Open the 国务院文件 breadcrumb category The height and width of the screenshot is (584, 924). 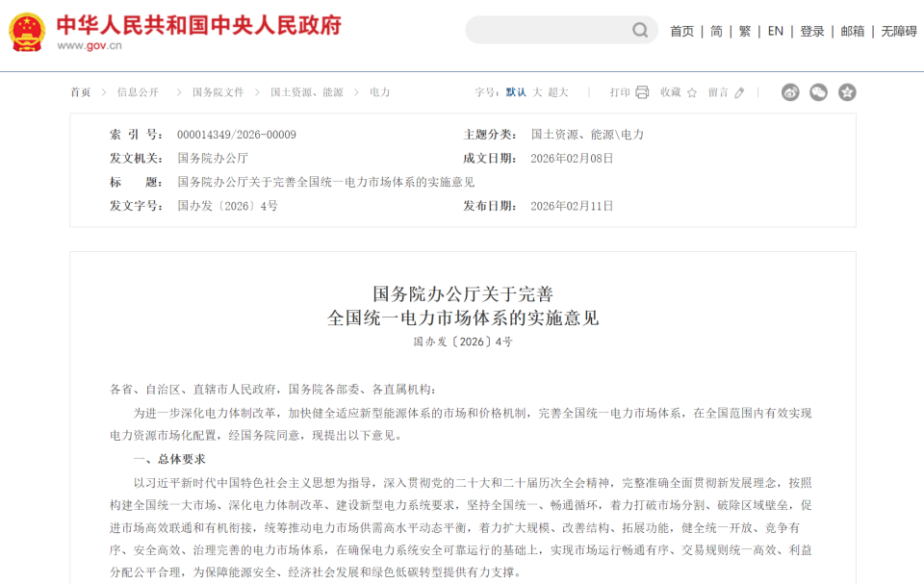point(218,92)
